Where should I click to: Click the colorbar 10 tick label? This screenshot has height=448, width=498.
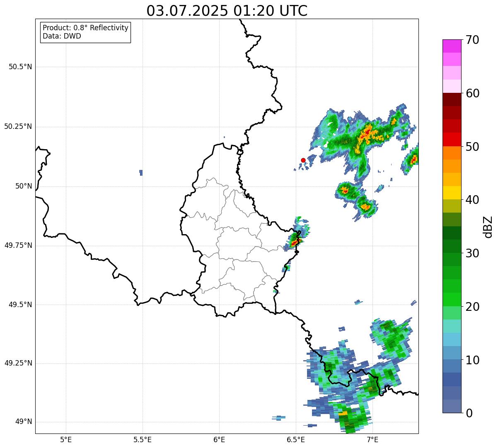click(472, 360)
